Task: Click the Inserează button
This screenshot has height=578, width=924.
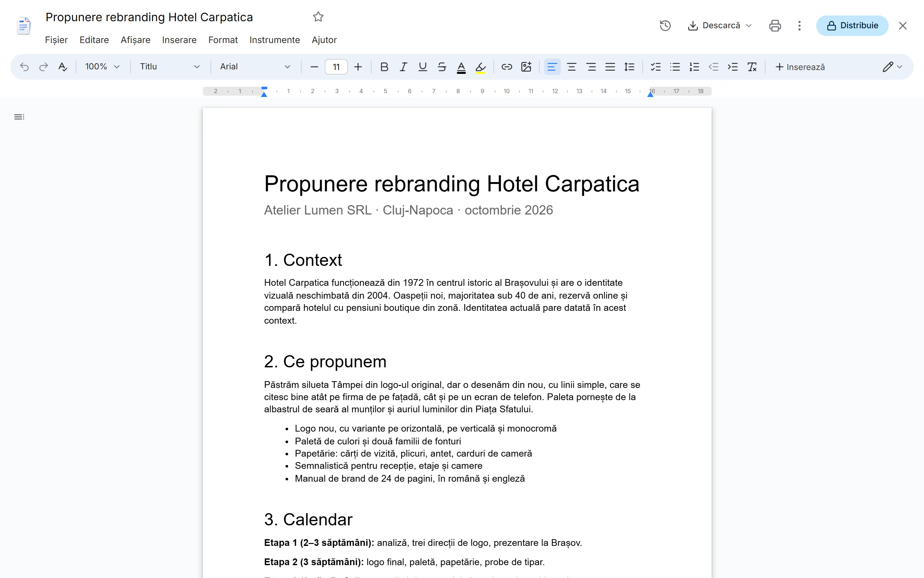Action: pos(800,67)
